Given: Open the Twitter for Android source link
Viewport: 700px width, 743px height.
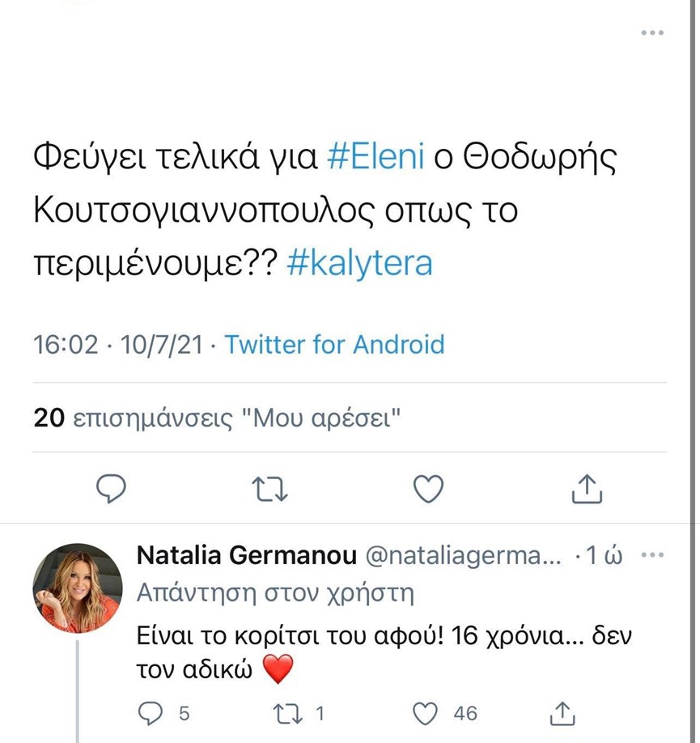Looking at the screenshot, I should coord(334,345).
